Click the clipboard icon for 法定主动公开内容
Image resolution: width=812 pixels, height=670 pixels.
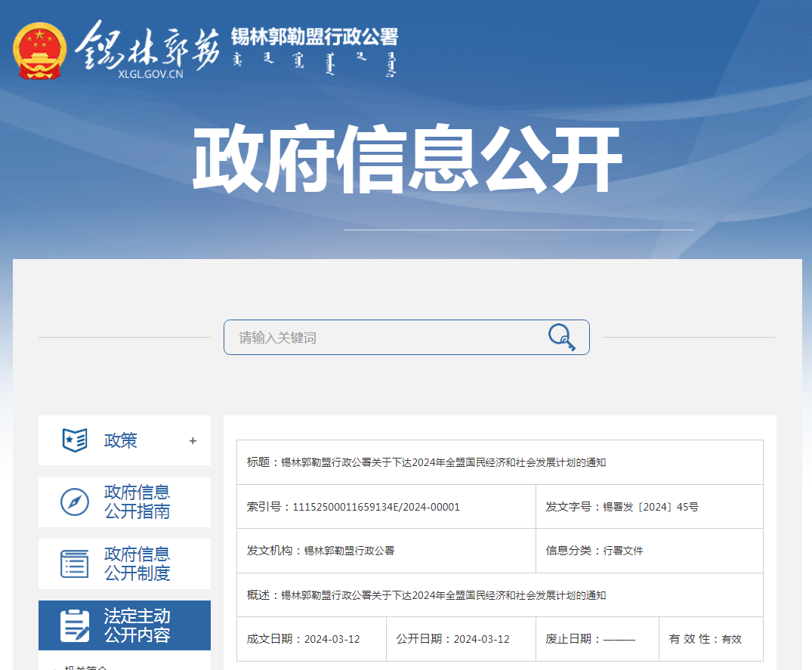coord(75,625)
